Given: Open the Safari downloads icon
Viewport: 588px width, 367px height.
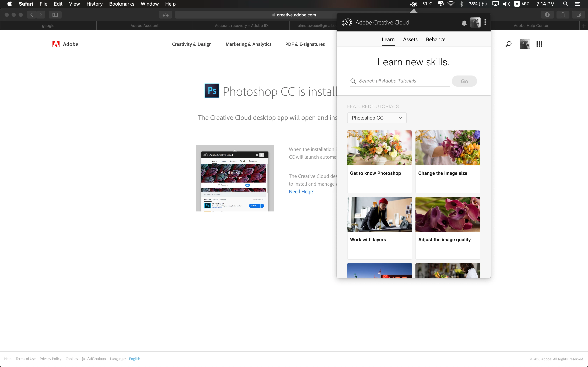Looking at the screenshot, I should tap(547, 15).
